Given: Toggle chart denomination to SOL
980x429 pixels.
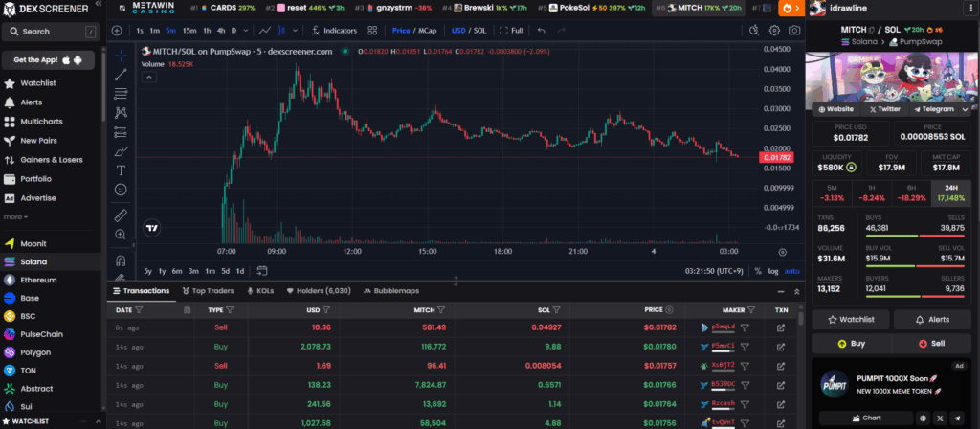Looking at the screenshot, I should point(480,30).
